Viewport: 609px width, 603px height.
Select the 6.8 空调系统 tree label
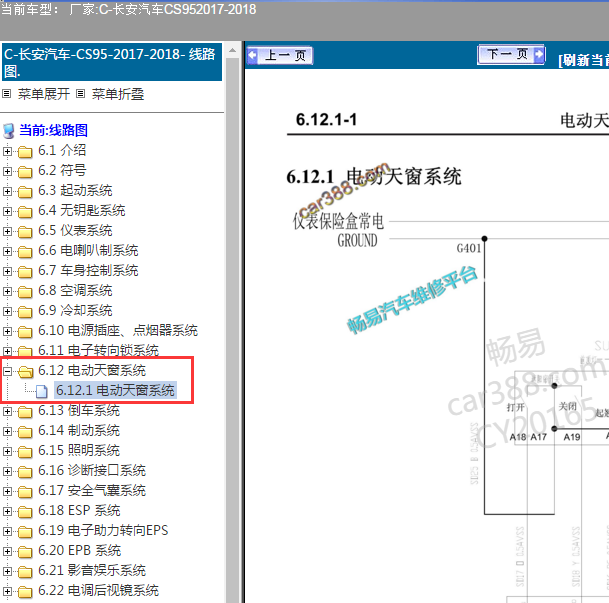coord(75,290)
